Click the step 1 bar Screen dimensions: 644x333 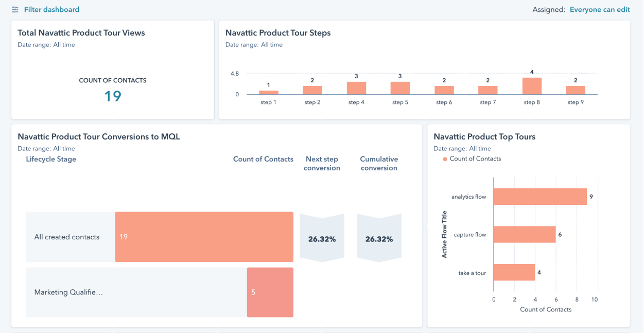click(268, 92)
